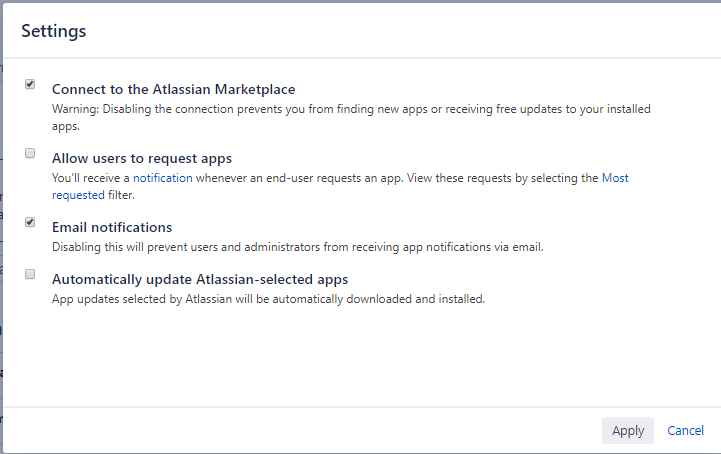This screenshot has height=454, width=721.
Task: Click the Apply button
Action: (x=628, y=431)
